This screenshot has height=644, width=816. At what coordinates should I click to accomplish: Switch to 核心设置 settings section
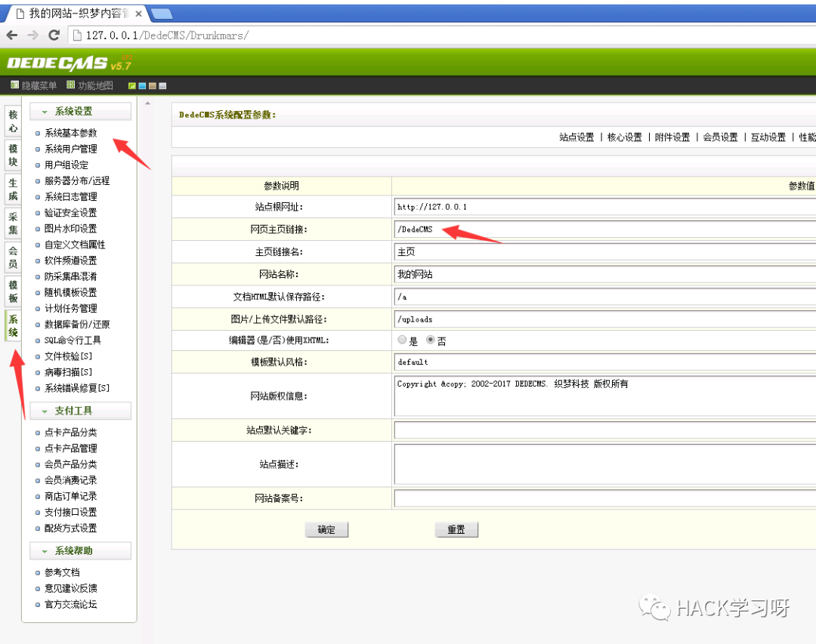tap(625, 137)
